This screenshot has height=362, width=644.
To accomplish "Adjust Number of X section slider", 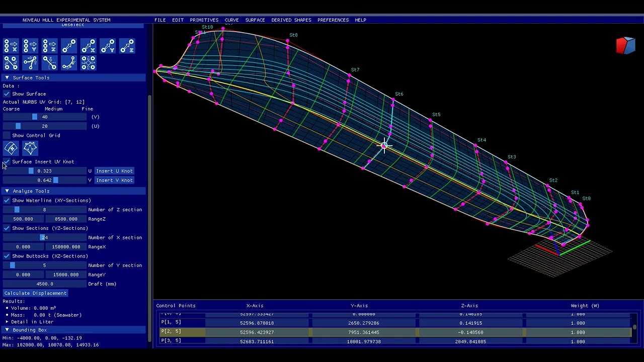I will tap(45, 238).
